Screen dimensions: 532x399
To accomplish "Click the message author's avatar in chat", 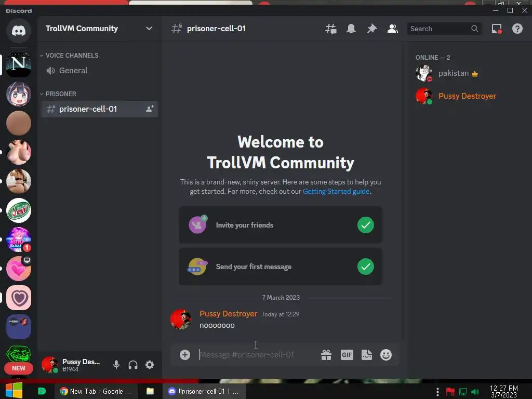I will [181, 320].
